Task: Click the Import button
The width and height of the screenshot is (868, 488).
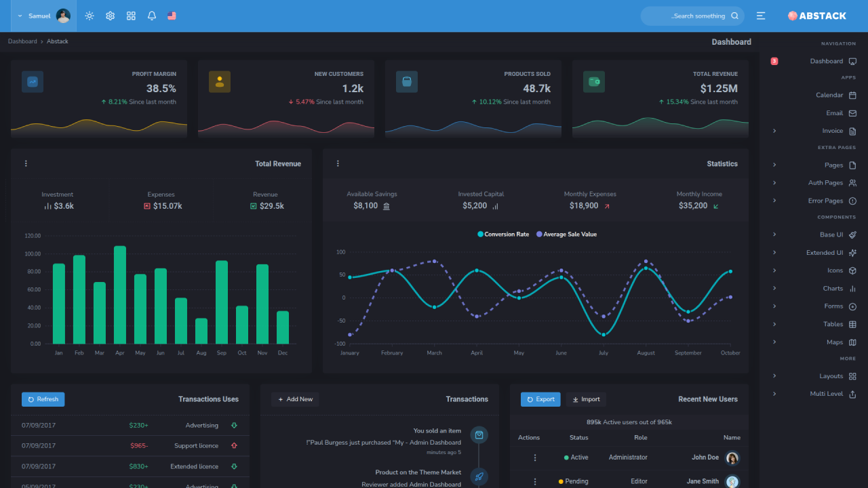Action: tap(586, 399)
